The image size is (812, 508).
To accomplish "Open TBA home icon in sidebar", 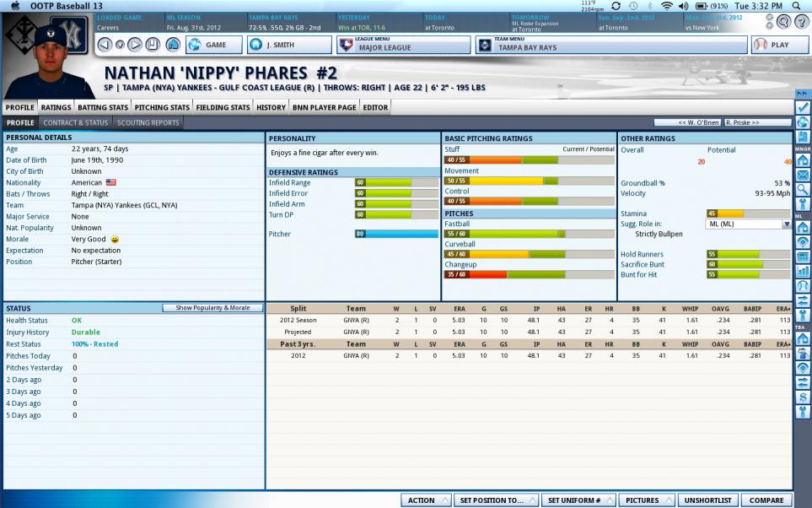I will tap(803, 338).
